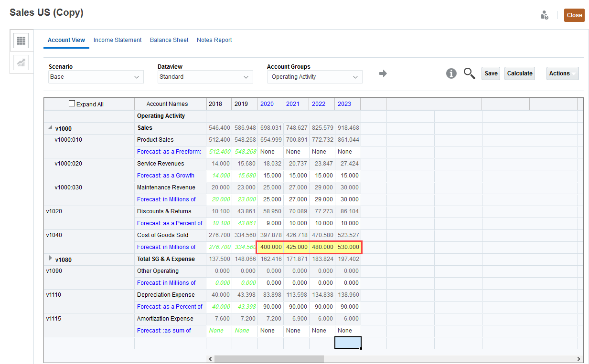Image resolution: width=589 pixels, height=364 pixels.
Task: Click the gray arrow beside Account Groups
Action: [382, 74]
